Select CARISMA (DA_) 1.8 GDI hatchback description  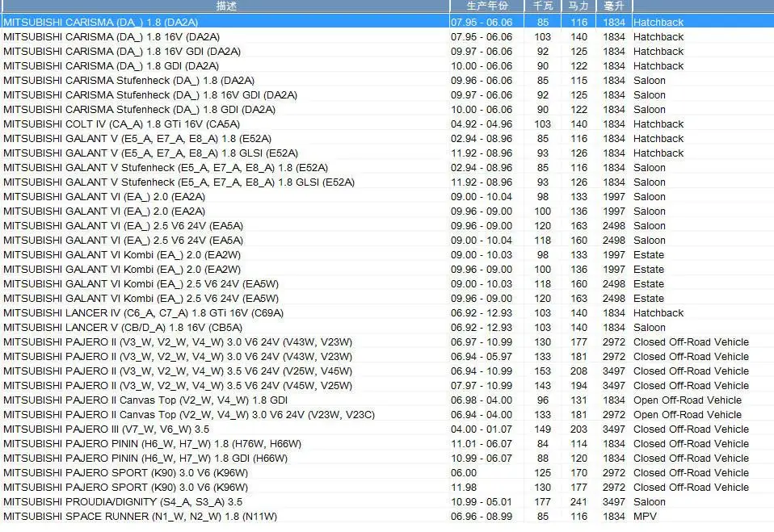point(111,66)
